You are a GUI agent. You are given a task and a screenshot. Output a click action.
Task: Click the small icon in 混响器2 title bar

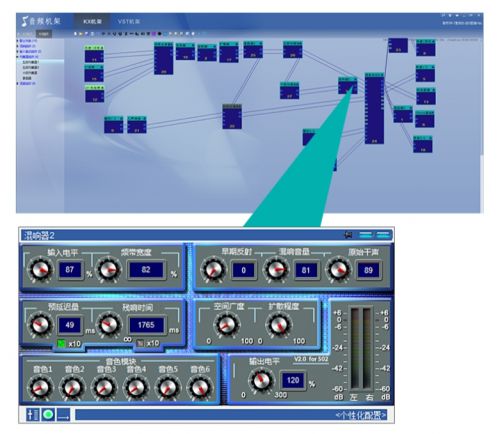tap(348, 235)
